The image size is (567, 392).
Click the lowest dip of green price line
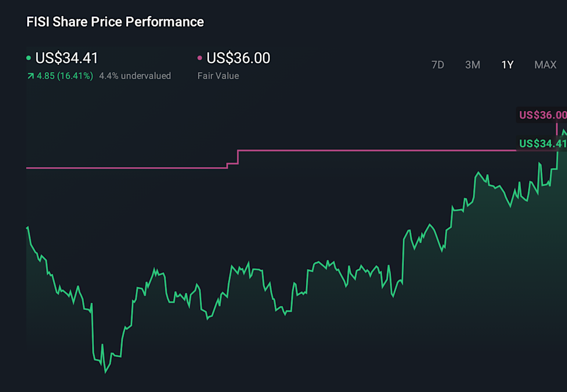[x=105, y=371]
